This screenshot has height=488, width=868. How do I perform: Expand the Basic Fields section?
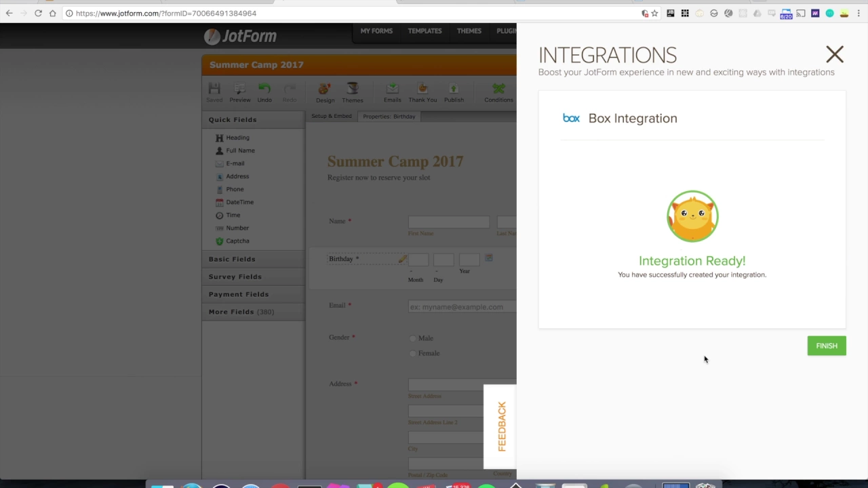[253, 259]
